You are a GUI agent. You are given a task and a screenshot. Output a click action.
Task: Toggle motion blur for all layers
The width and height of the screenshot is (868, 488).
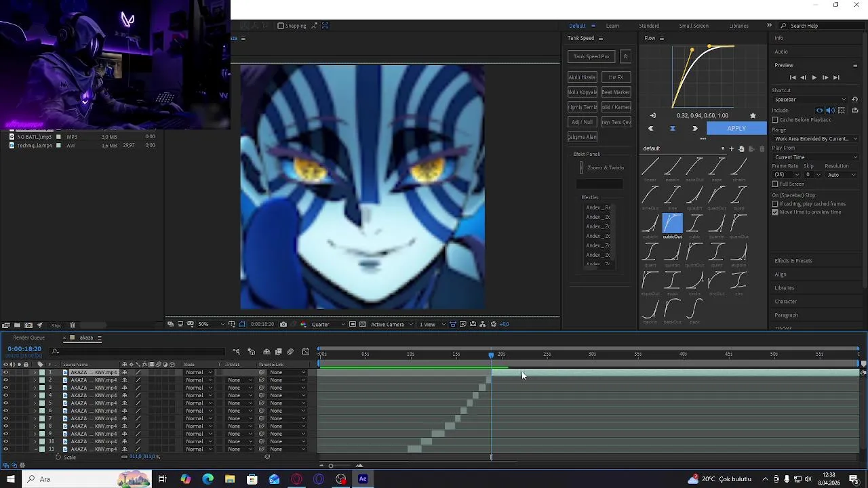pos(290,352)
